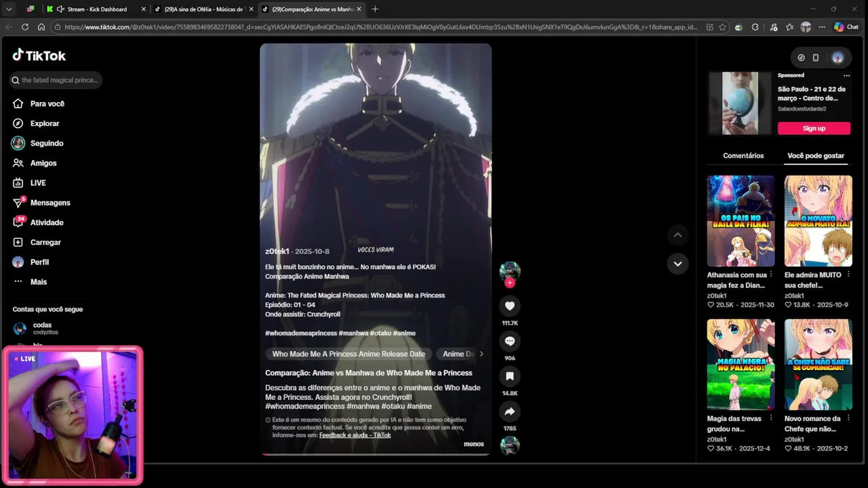This screenshot has height=488, width=868.
Task: Open Novo romance da Chefe video thumbnail
Action: pyautogui.click(x=818, y=365)
